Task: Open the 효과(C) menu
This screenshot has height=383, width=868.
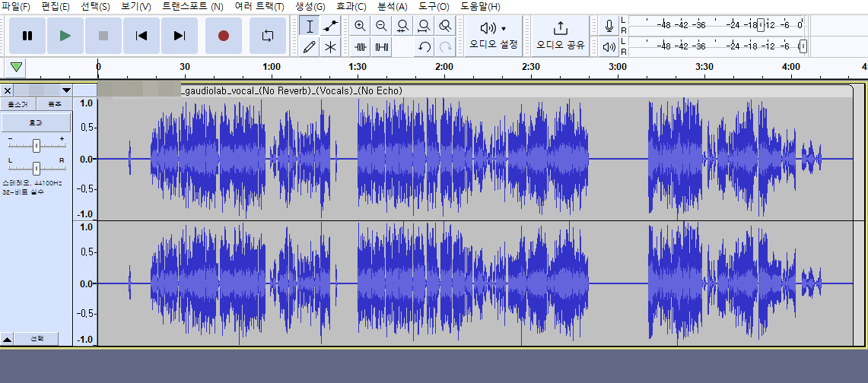Action: (351, 7)
